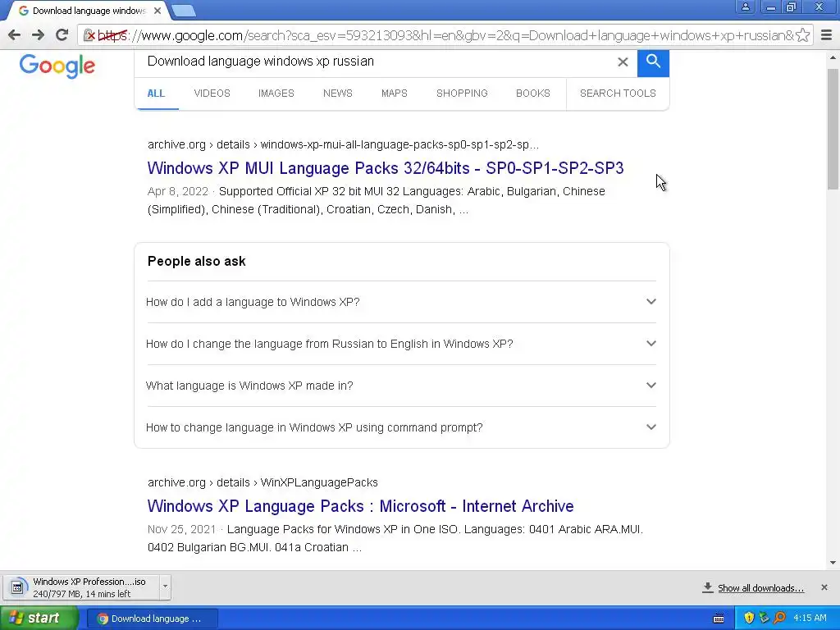Screen dimensions: 840x630
Task: Select Chrome Download language taskbar button
Action: click(152, 619)
